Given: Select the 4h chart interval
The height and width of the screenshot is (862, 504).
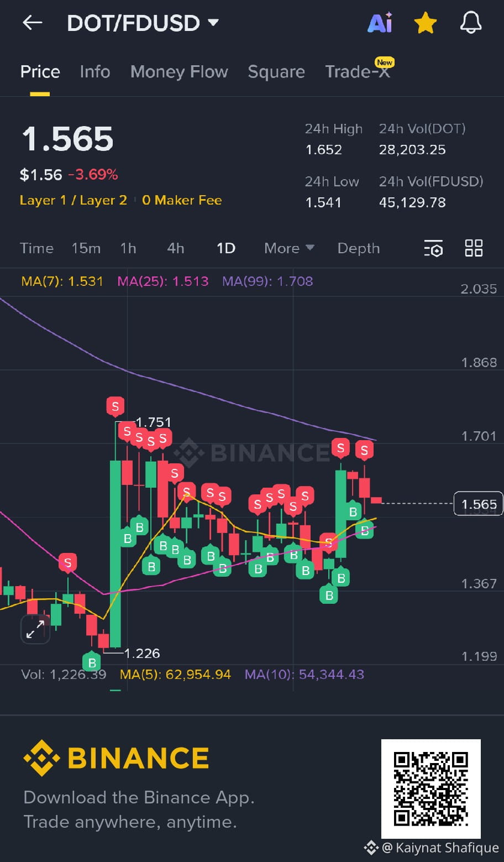Looking at the screenshot, I should pos(176,248).
